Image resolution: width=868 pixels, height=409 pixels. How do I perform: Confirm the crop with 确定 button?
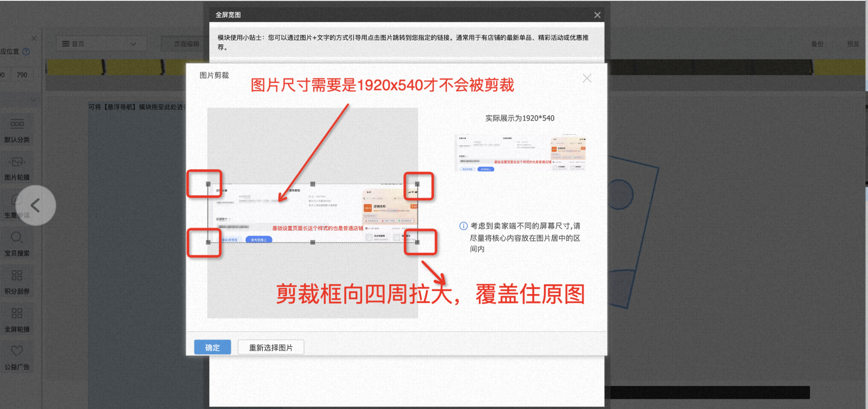pos(213,347)
